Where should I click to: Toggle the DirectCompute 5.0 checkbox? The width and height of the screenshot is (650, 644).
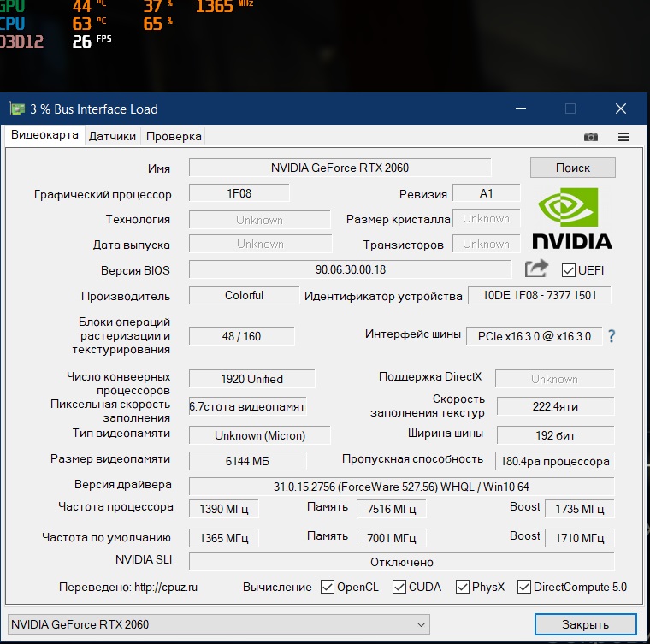point(524,587)
